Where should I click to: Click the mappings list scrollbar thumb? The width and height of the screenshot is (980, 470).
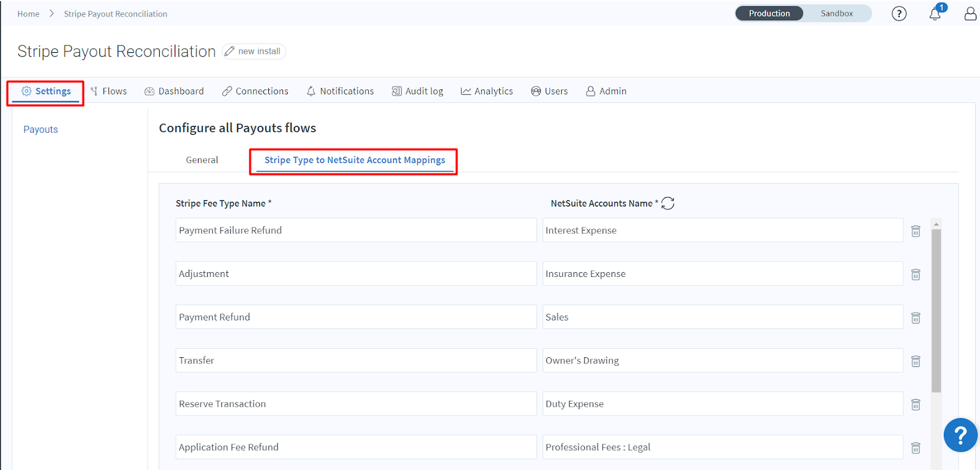936,311
